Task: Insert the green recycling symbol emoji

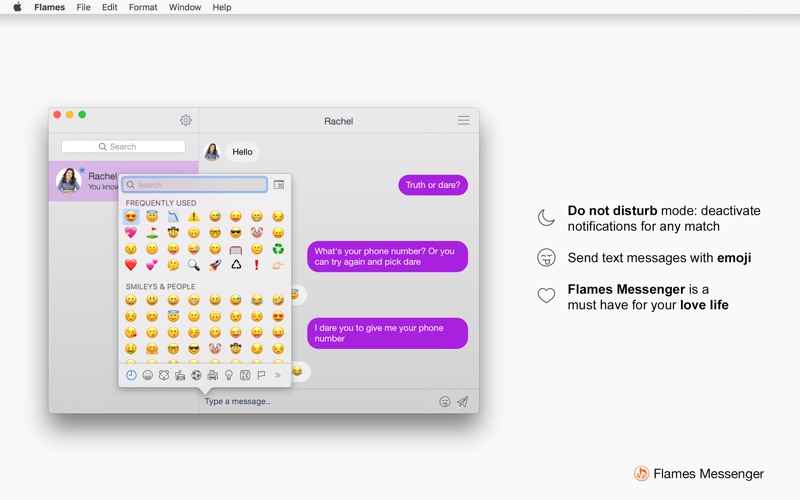Action: (278, 249)
